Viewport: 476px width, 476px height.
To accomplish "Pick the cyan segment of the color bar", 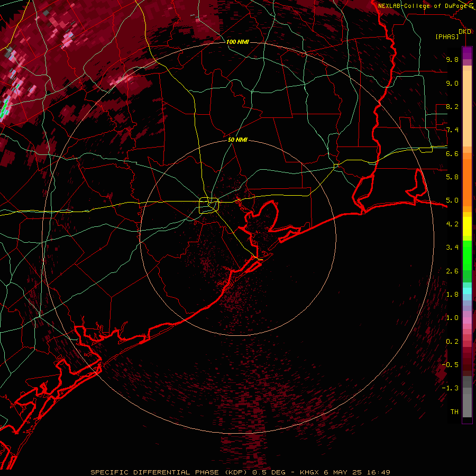I will [467, 291].
